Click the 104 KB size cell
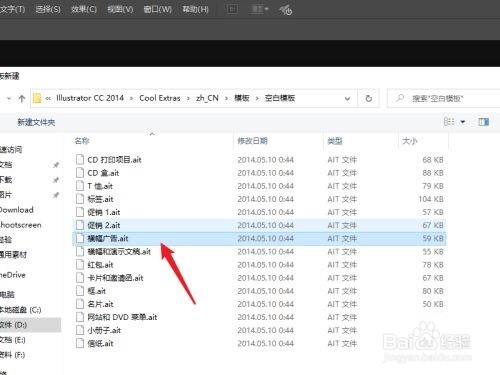The image size is (500, 375). tap(431, 199)
